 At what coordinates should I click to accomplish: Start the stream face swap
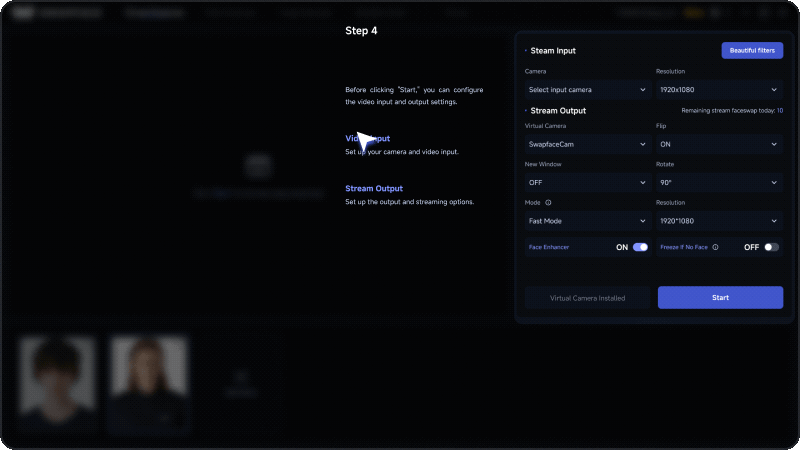pyautogui.click(x=720, y=297)
